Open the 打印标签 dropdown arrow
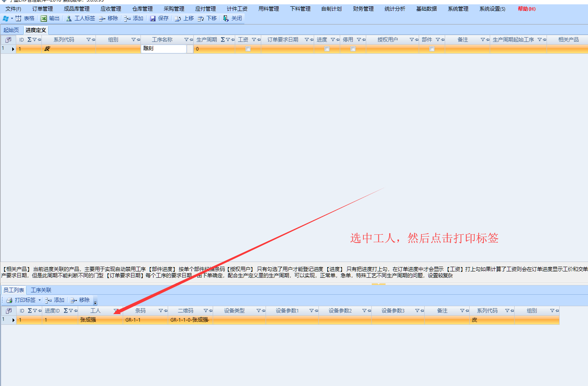This screenshot has height=386, width=588. click(39, 300)
